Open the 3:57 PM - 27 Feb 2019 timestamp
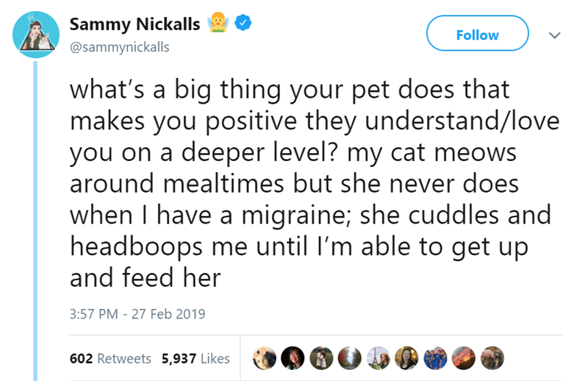 137,313
